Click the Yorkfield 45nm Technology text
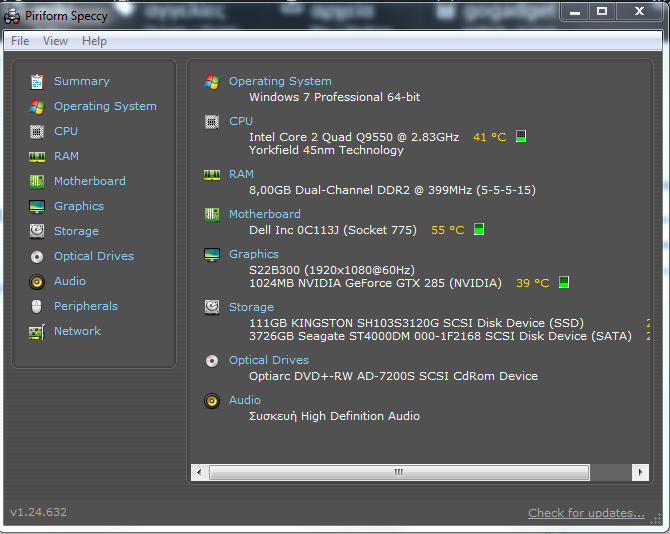The image size is (670, 534). point(326,150)
